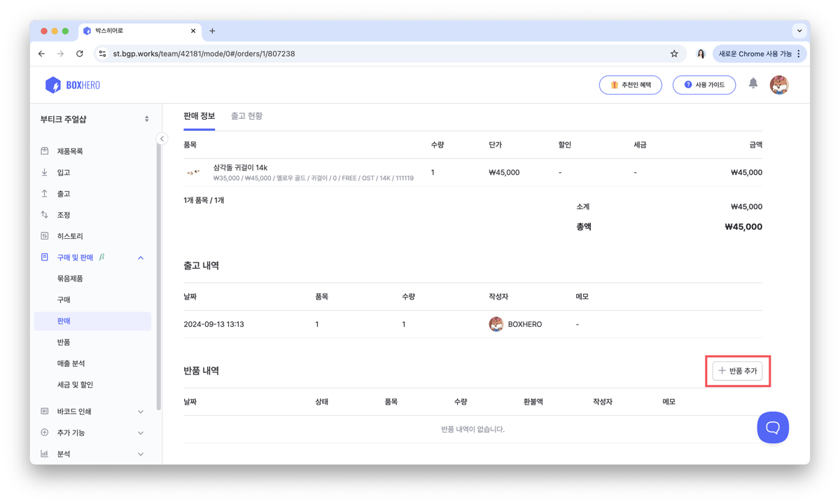This screenshot has height=504, width=840.
Task: Click the 사용 가이드 button
Action: (703, 85)
